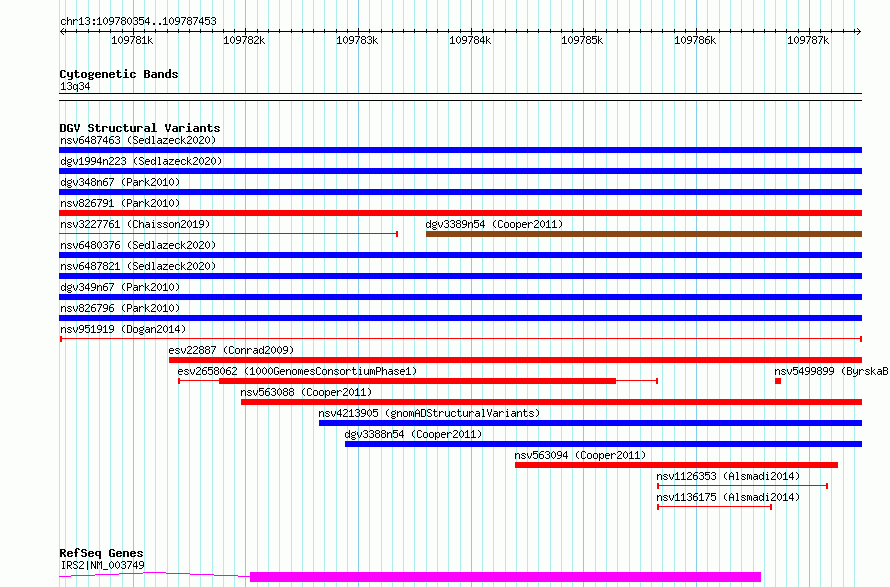This screenshot has height=587, width=890.
Task: Open the dgv1994n223 (Sedlazeck2020) variant label
Action: pos(141,161)
